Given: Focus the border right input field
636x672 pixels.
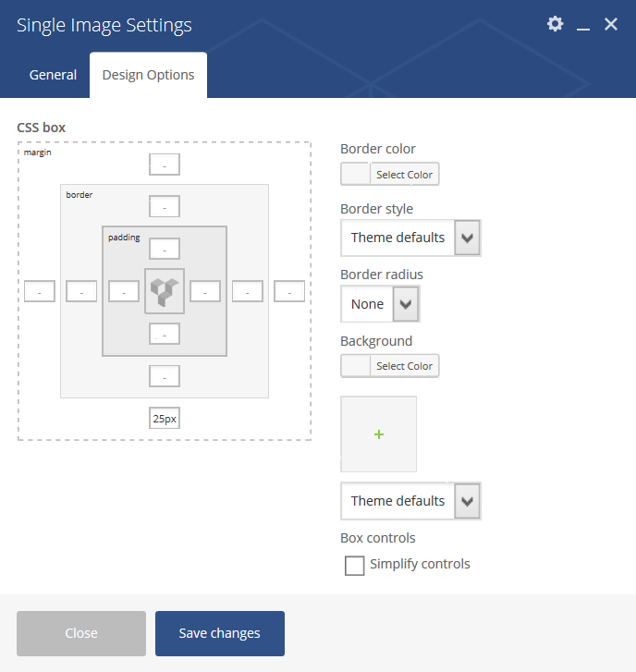Looking at the screenshot, I should point(248,291).
